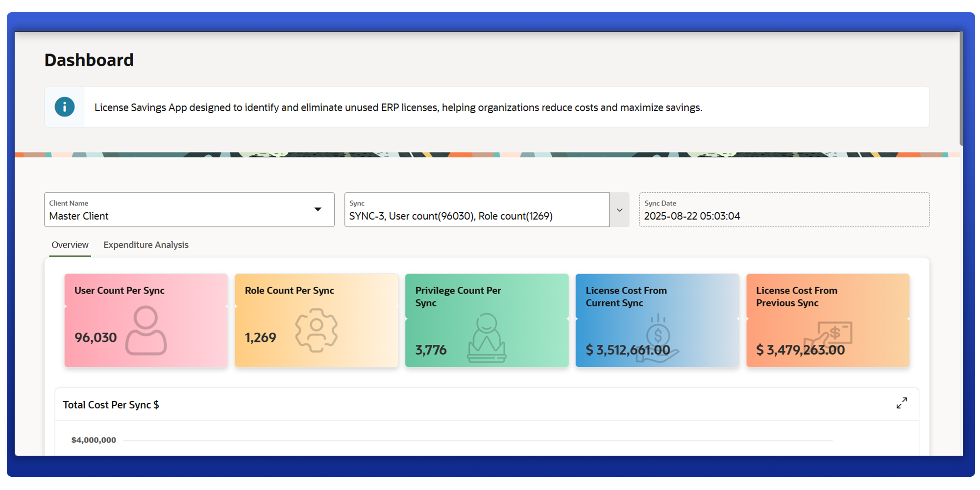The image size is (980, 490).
Task: Click the Role Count Per Sync card title
Action: pyautogui.click(x=289, y=291)
